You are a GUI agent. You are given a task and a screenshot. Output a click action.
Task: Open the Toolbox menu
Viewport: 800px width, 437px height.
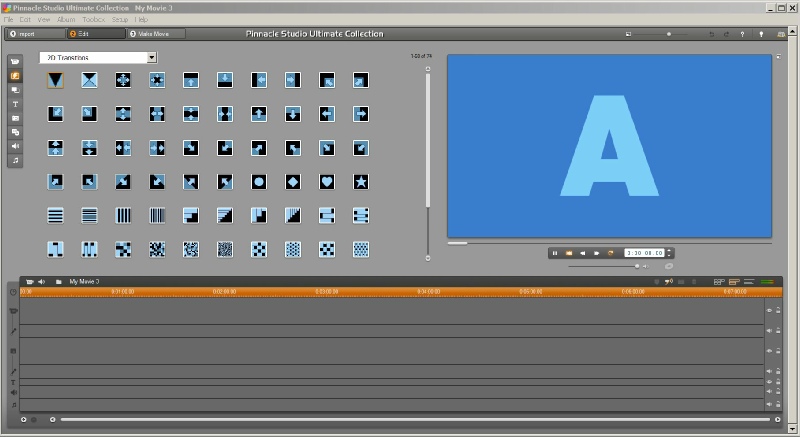(93, 19)
